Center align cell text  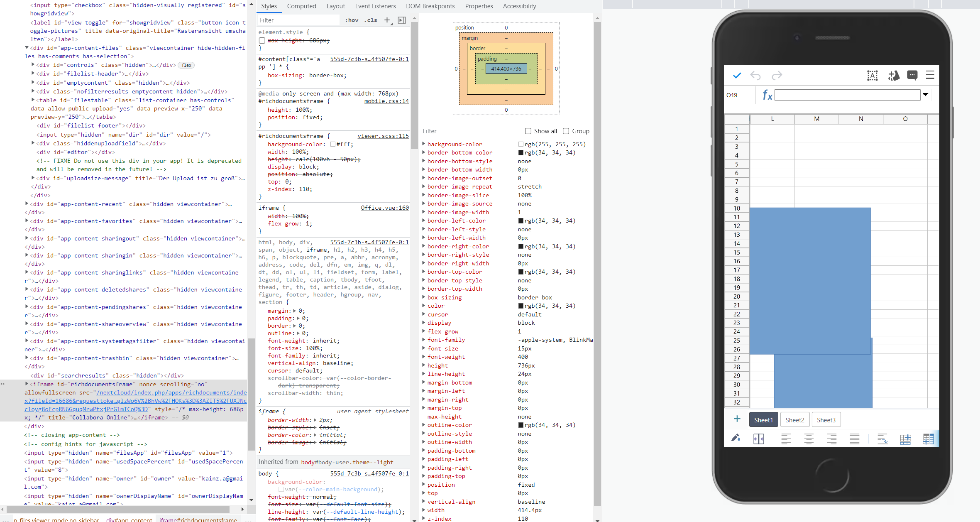[x=809, y=439]
